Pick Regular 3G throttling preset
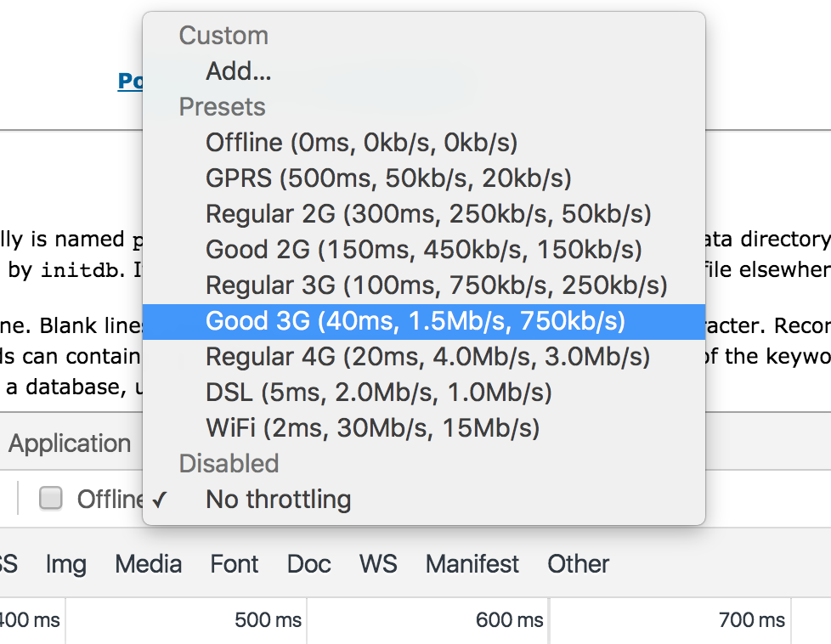This screenshot has width=831, height=644. [x=423, y=285]
